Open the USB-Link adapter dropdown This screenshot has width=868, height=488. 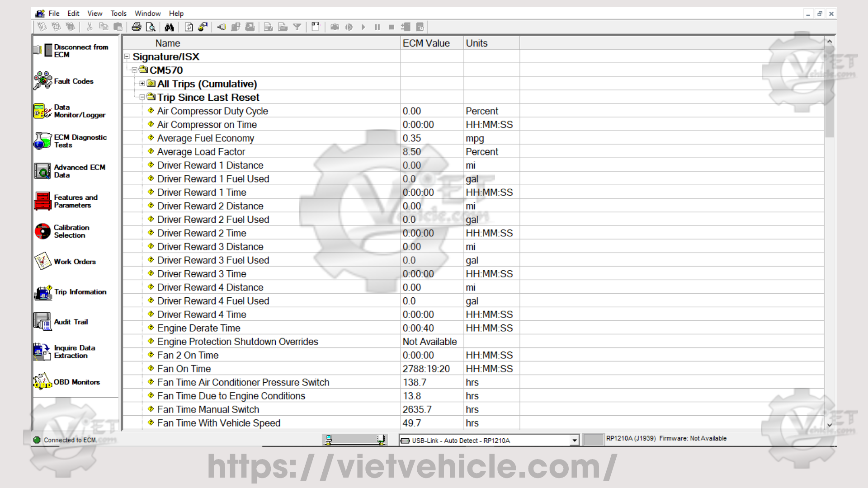[x=574, y=441]
